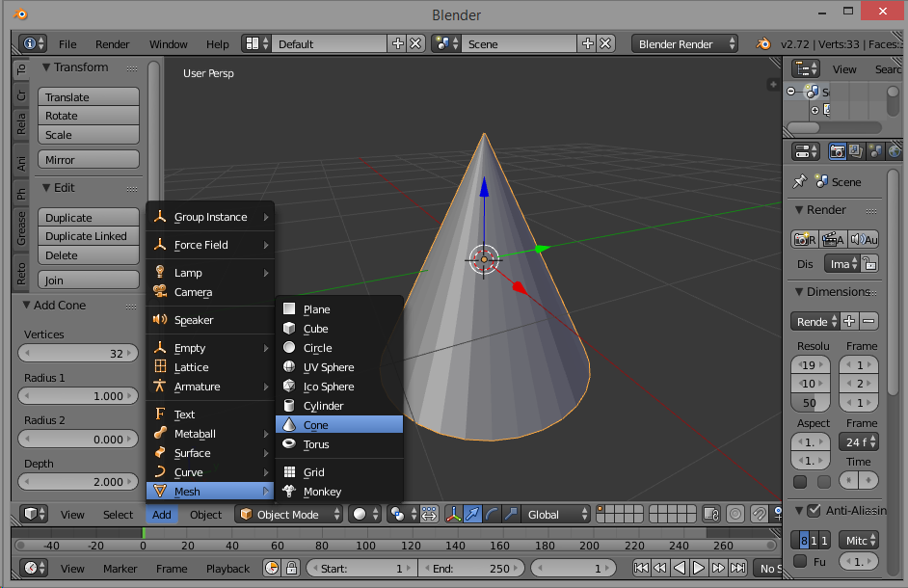The height and width of the screenshot is (588, 908).
Task: Click the UV Sphere mesh icon
Action: [289, 367]
